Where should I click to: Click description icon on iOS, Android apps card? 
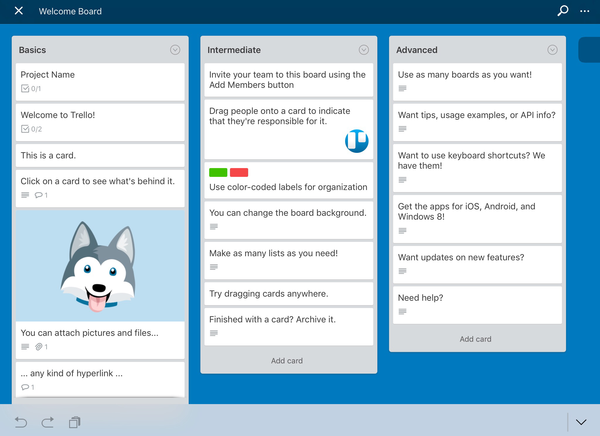tap(403, 231)
